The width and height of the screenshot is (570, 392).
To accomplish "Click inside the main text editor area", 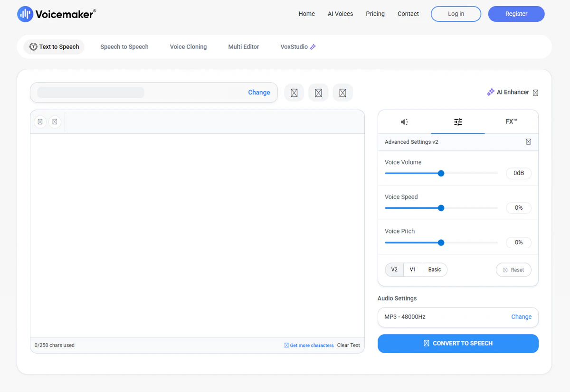I will point(197,235).
